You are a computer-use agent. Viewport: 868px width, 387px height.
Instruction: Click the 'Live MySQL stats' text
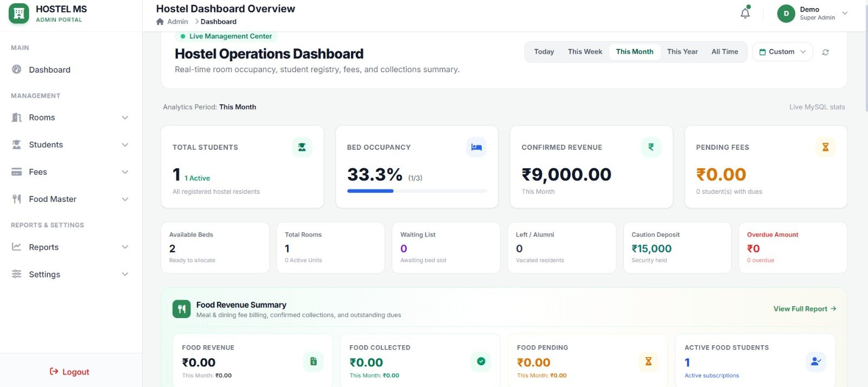pos(817,107)
